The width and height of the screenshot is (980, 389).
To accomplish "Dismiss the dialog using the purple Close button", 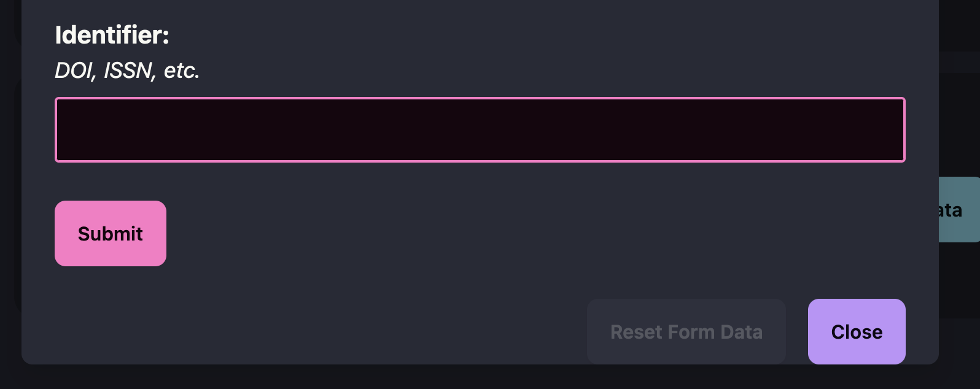I will [x=856, y=331].
